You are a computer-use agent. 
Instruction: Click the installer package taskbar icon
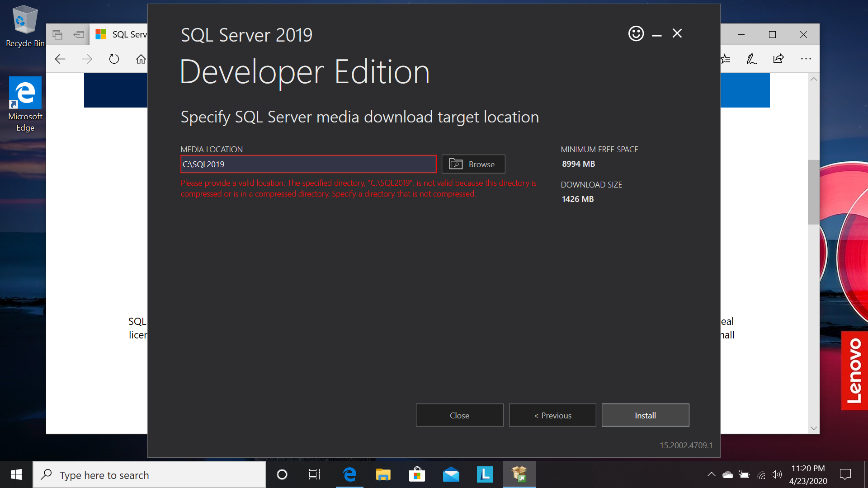coord(519,474)
